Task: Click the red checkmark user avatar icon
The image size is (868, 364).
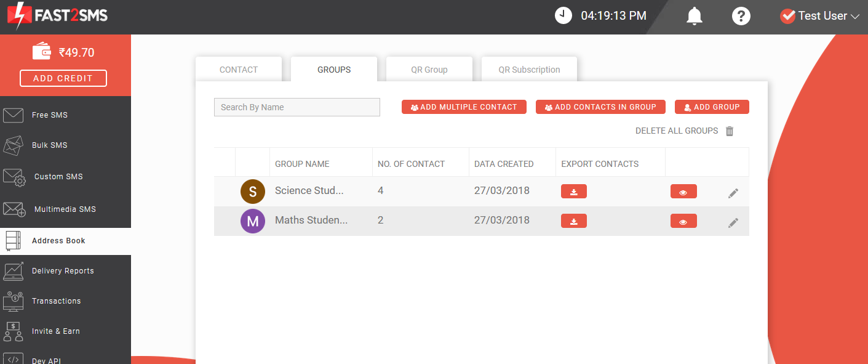Action: [x=787, y=16]
